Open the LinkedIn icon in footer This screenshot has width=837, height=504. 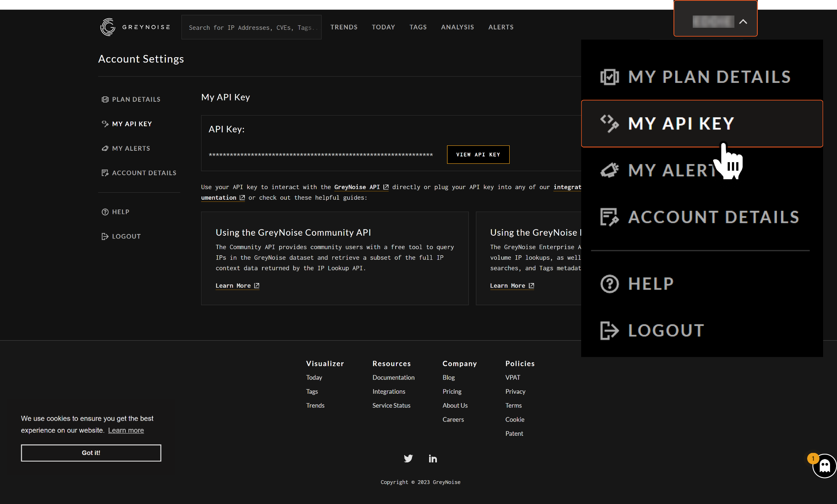pos(433,459)
